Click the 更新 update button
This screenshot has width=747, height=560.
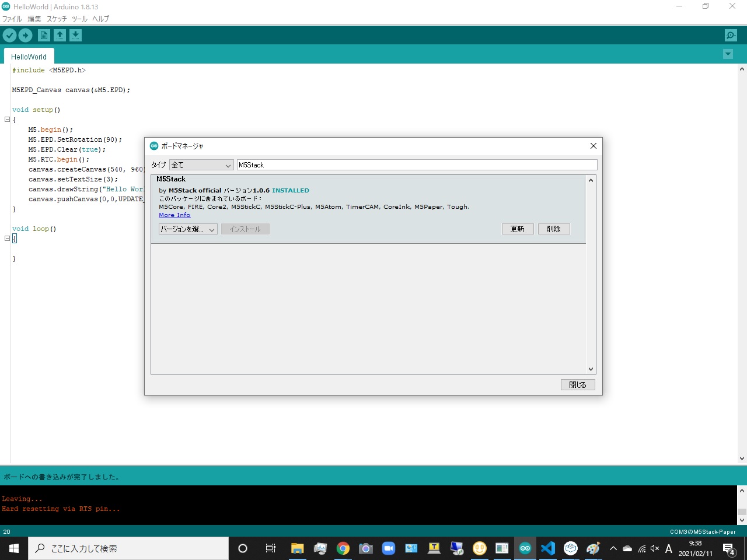(x=518, y=229)
